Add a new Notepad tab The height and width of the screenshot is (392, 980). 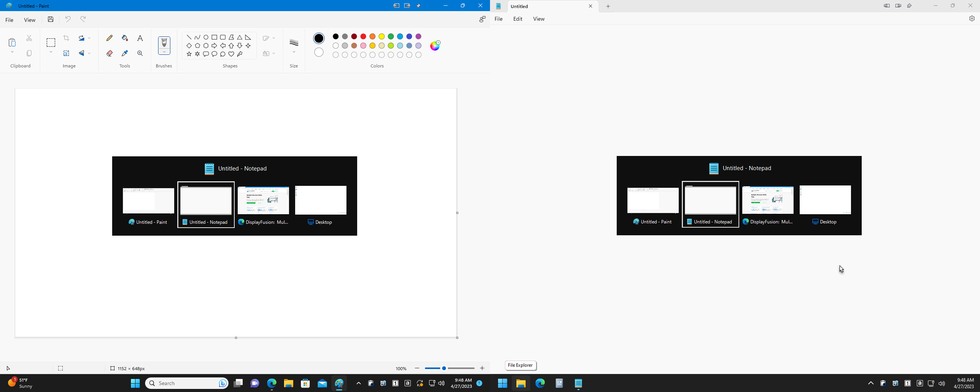608,6
